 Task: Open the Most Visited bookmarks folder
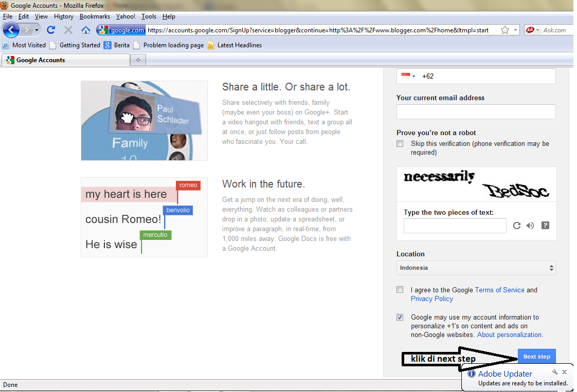tap(24, 45)
